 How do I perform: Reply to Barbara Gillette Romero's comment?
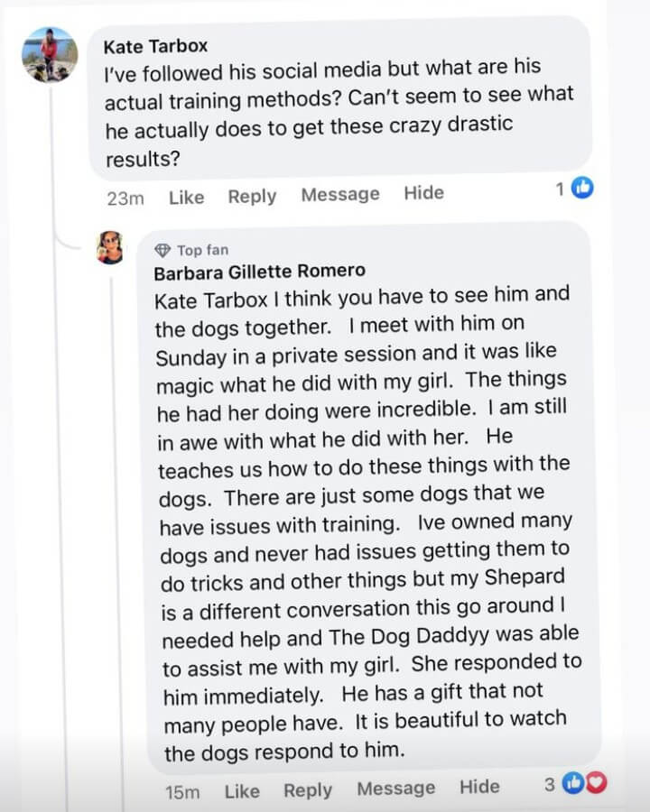click(x=308, y=790)
